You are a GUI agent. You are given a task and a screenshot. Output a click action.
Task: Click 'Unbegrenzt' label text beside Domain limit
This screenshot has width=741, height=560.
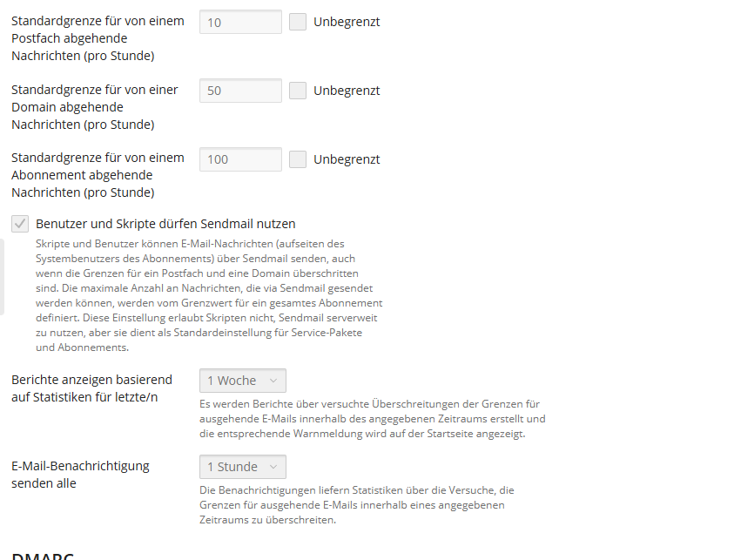tap(347, 91)
